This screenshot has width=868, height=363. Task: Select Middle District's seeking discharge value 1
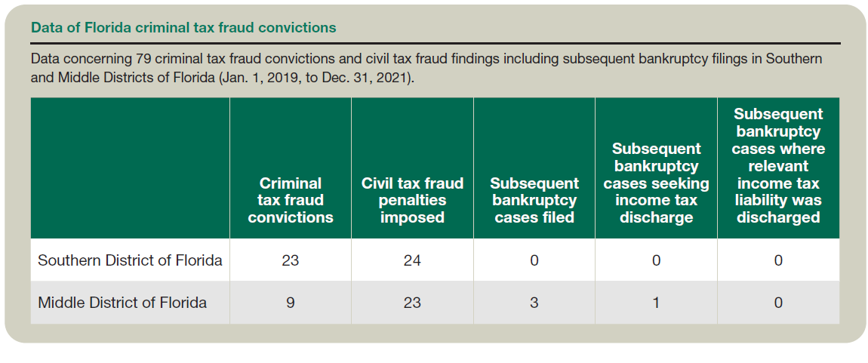coord(656,303)
